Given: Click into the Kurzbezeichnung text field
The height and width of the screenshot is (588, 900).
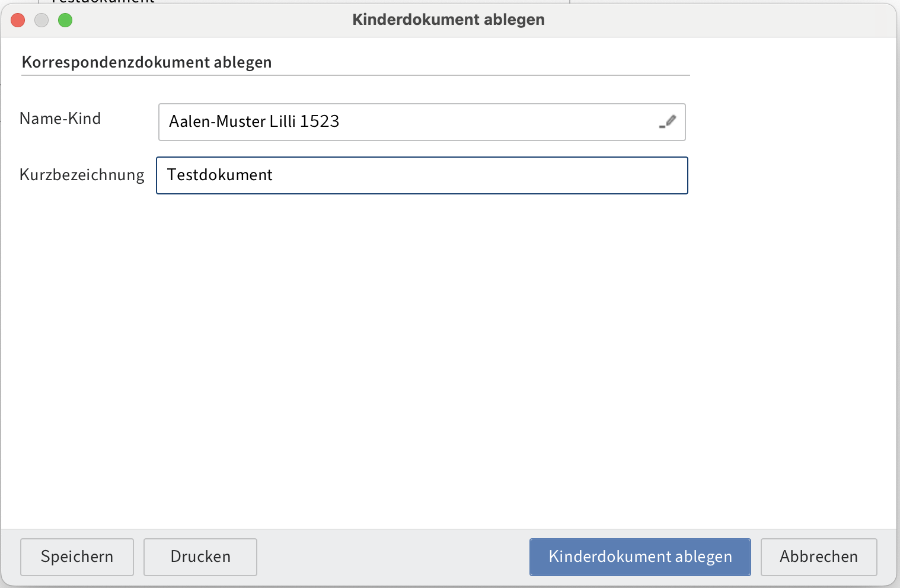Looking at the screenshot, I should pos(474,175).
